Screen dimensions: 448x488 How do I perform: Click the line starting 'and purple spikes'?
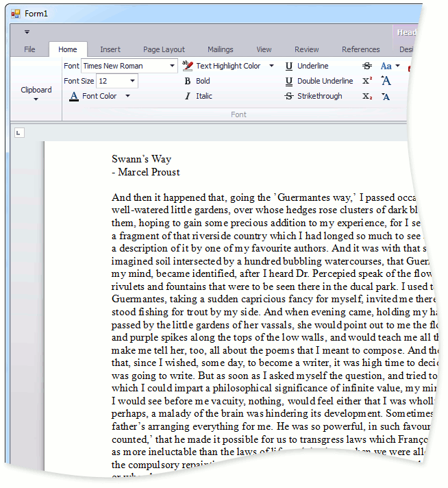click(275, 338)
